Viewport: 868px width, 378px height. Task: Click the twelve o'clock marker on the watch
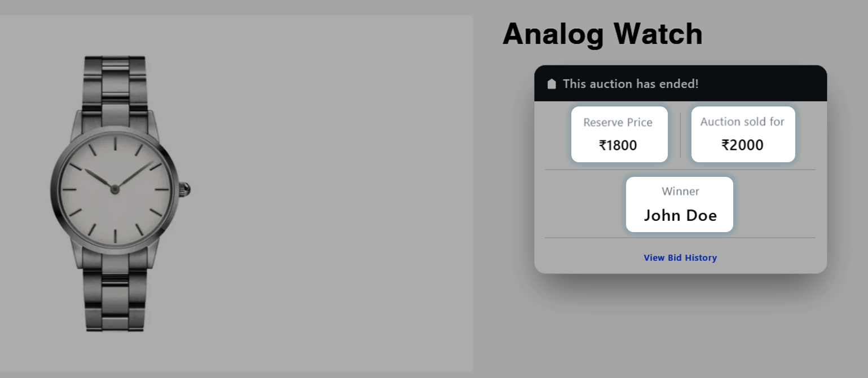114,143
